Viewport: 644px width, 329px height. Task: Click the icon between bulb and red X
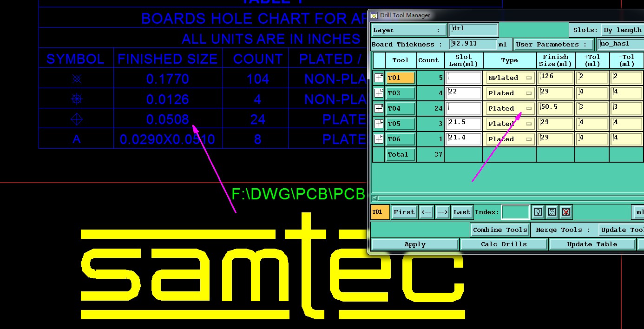click(552, 212)
